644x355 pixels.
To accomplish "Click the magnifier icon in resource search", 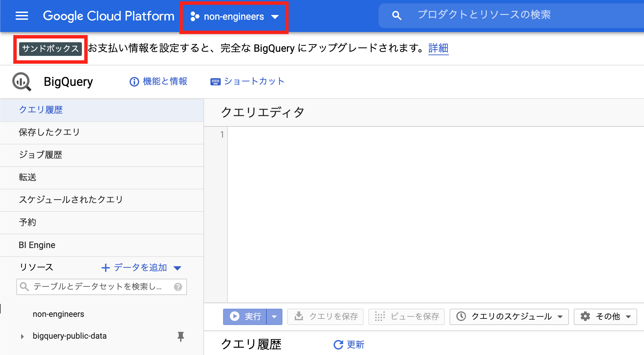I will click(x=24, y=287).
